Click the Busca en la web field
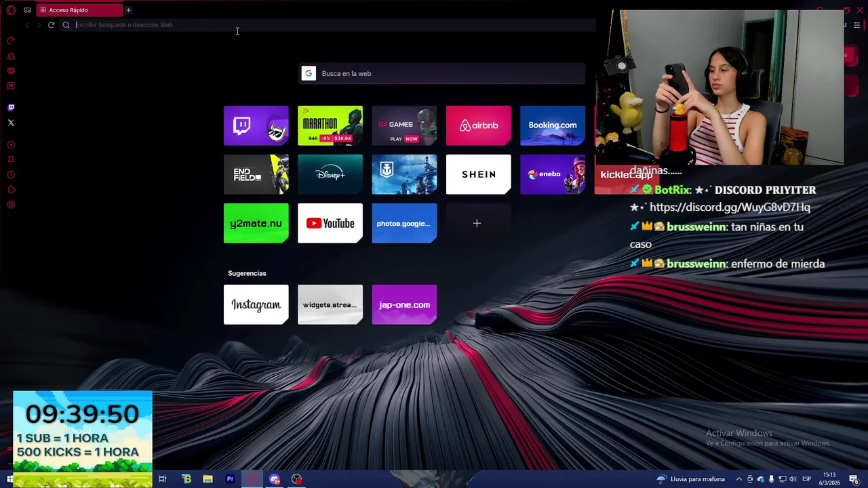This screenshot has height=488, width=868. click(441, 73)
